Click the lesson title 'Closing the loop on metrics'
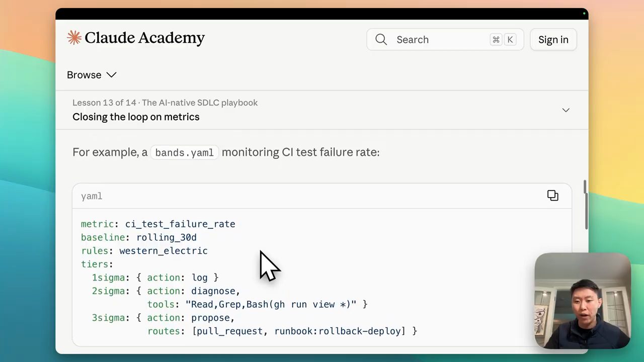This screenshot has height=362, width=644. (x=136, y=117)
